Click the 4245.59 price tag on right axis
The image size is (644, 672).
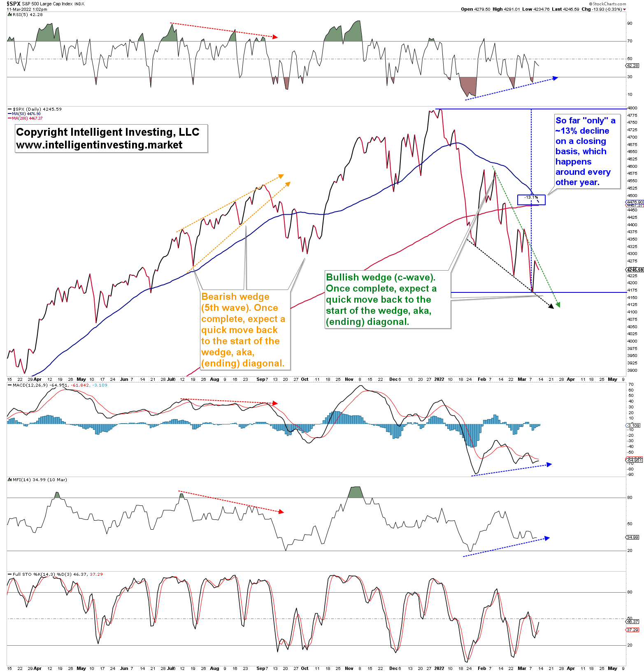pos(635,270)
